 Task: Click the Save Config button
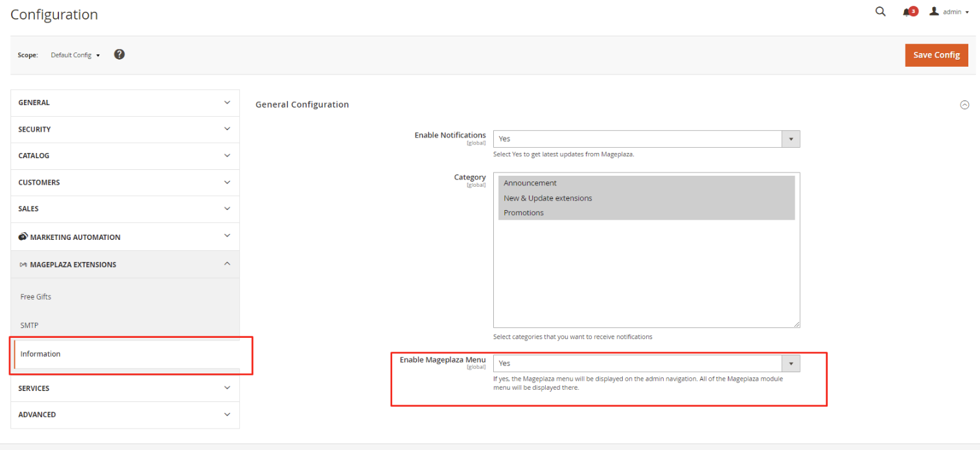click(936, 55)
